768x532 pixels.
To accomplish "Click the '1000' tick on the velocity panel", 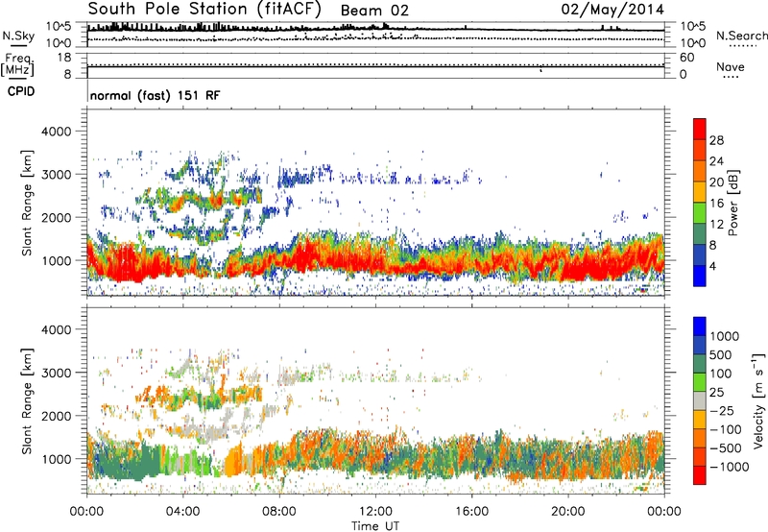I will 56,459.
